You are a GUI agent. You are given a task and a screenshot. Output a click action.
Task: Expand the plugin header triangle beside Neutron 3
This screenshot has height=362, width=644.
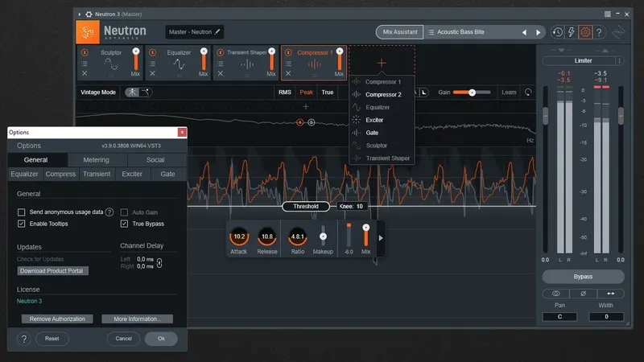(79, 14)
